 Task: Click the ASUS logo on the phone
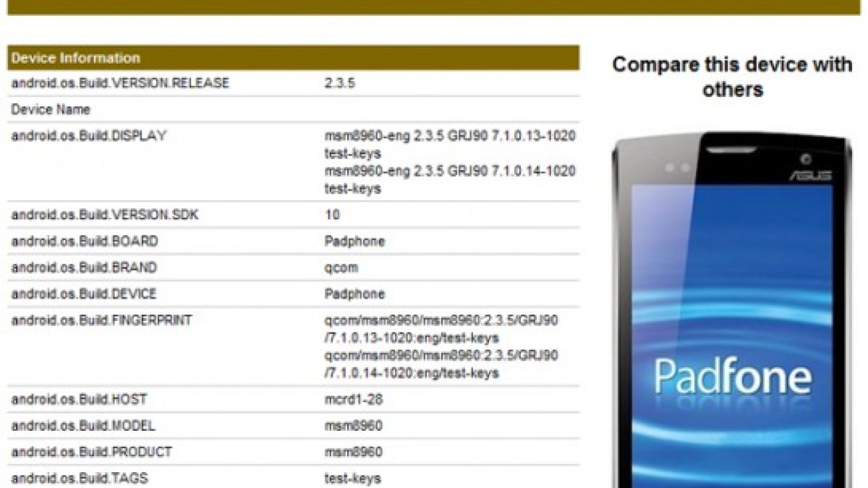[810, 176]
